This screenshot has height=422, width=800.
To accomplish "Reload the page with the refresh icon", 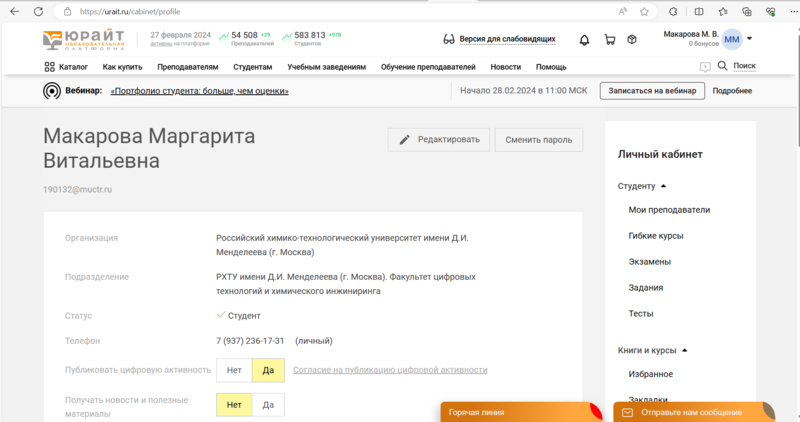I will [x=38, y=11].
